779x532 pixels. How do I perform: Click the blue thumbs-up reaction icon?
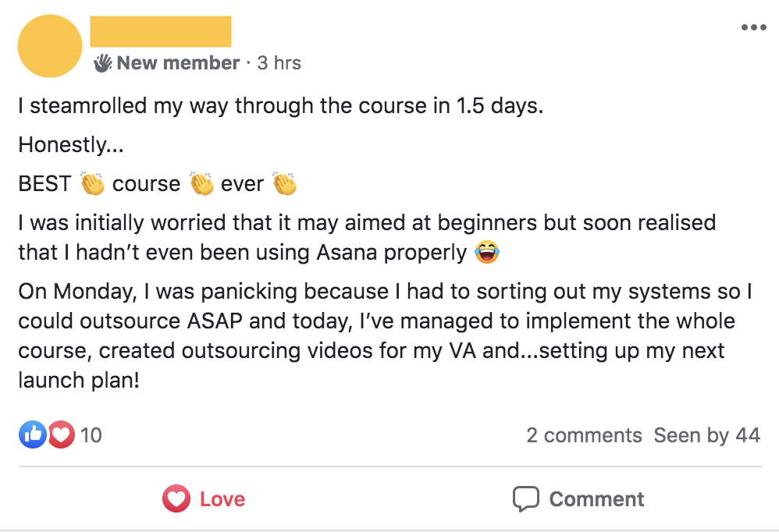click(x=32, y=434)
